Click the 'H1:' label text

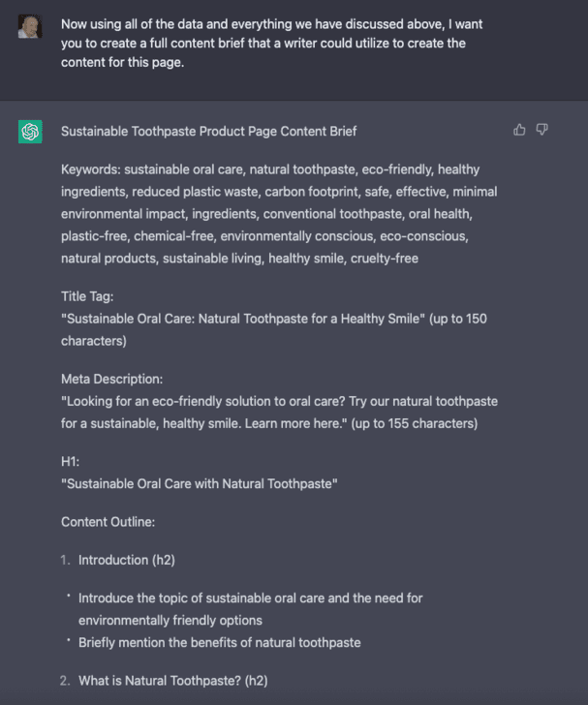(70, 461)
